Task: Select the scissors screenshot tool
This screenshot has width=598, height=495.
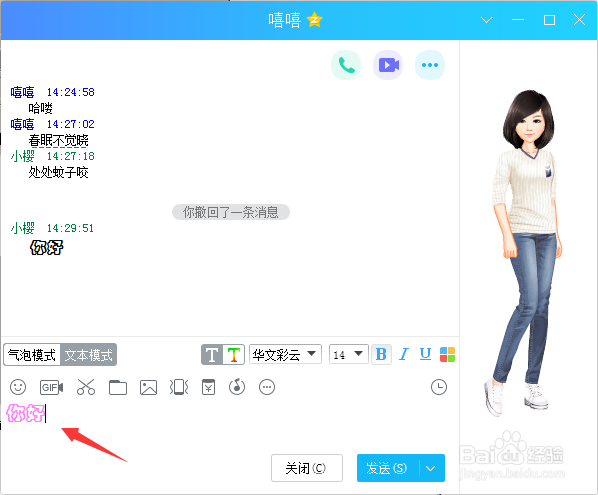Action: pyautogui.click(x=86, y=387)
